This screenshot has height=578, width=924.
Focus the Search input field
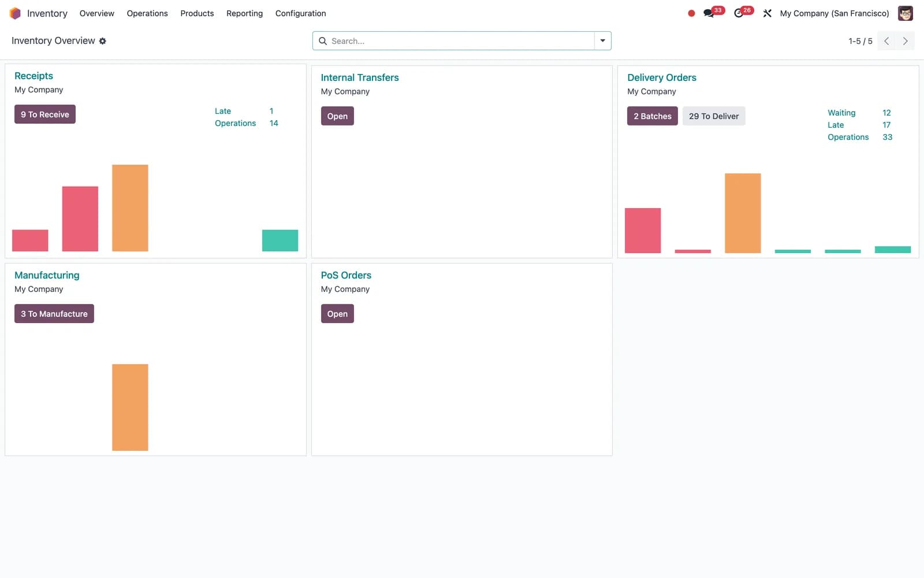pyautogui.click(x=462, y=41)
